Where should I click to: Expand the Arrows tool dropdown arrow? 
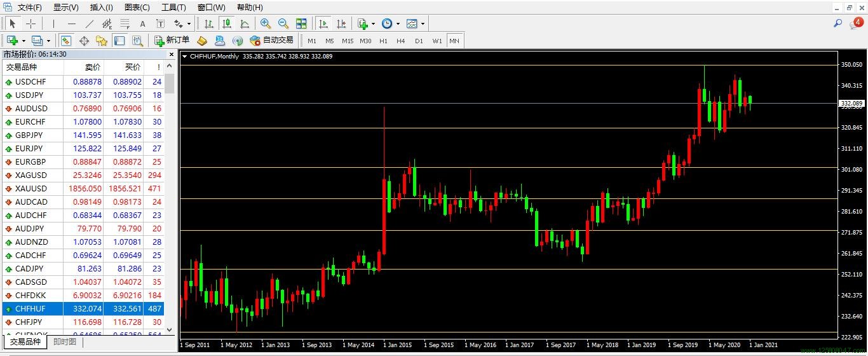[189, 24]
